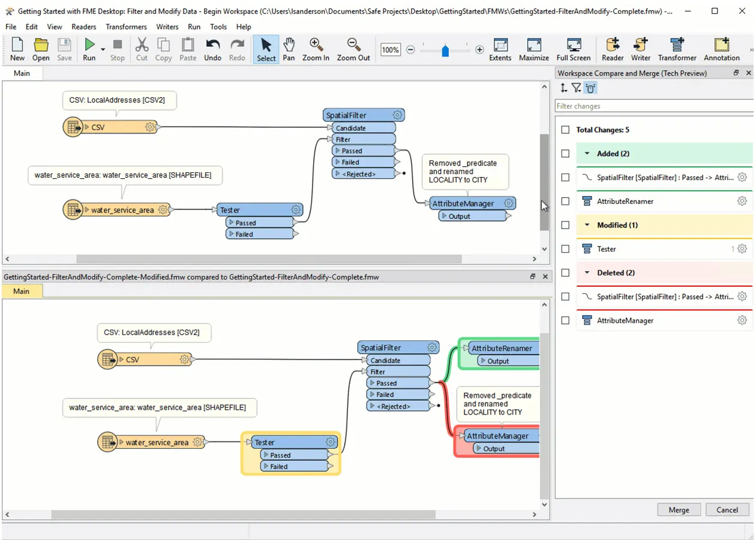Check the Modified (1) group checkbox
The width and height of the screenshot is (756, 540).
tap(565, 225)
